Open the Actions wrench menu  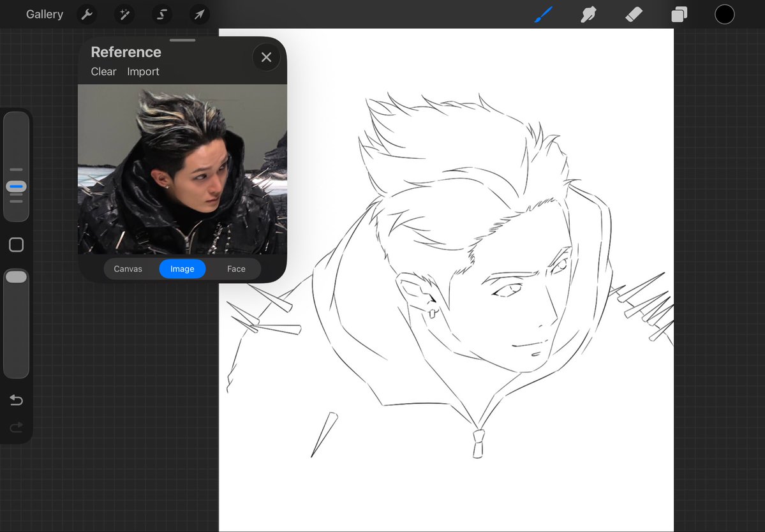tap(87, 15)
